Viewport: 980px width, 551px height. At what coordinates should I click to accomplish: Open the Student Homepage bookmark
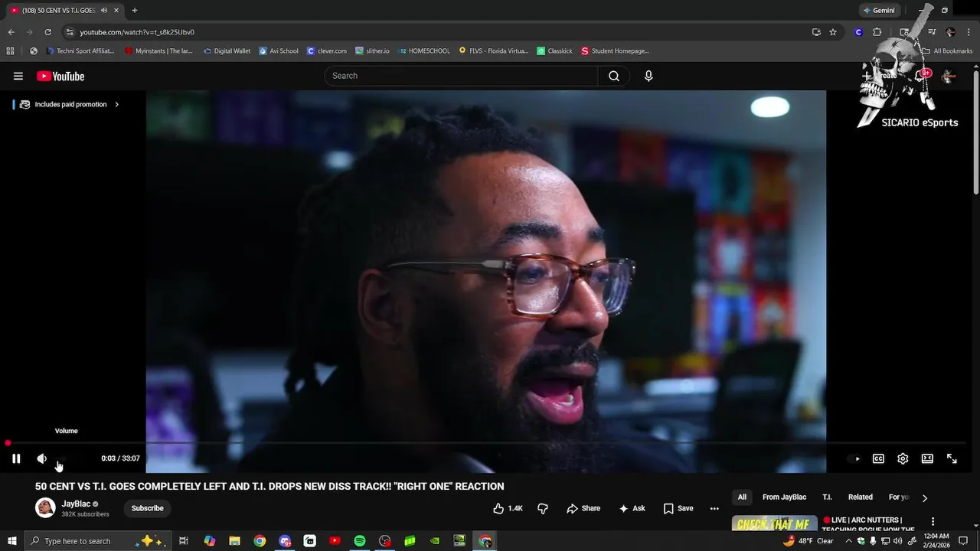click(x=615, y=51)
